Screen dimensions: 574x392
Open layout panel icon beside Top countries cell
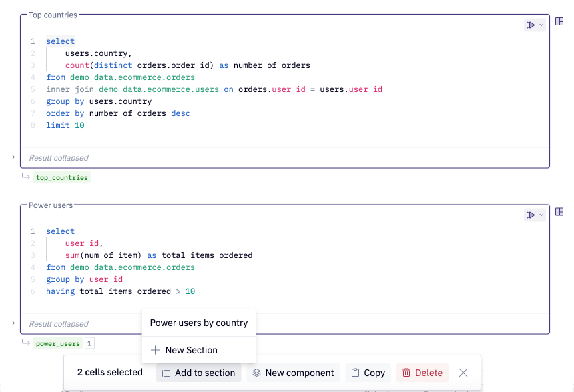point(559,21)
